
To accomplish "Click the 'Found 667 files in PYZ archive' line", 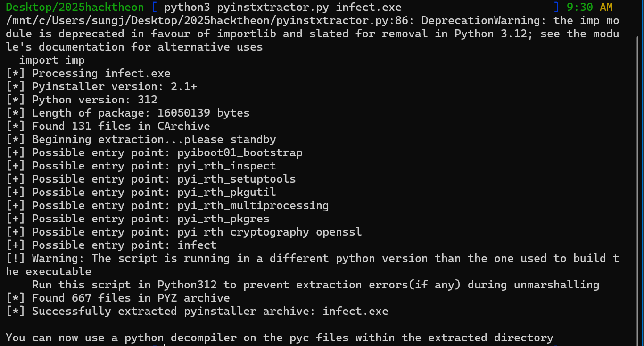I will [x=118, y=298].
